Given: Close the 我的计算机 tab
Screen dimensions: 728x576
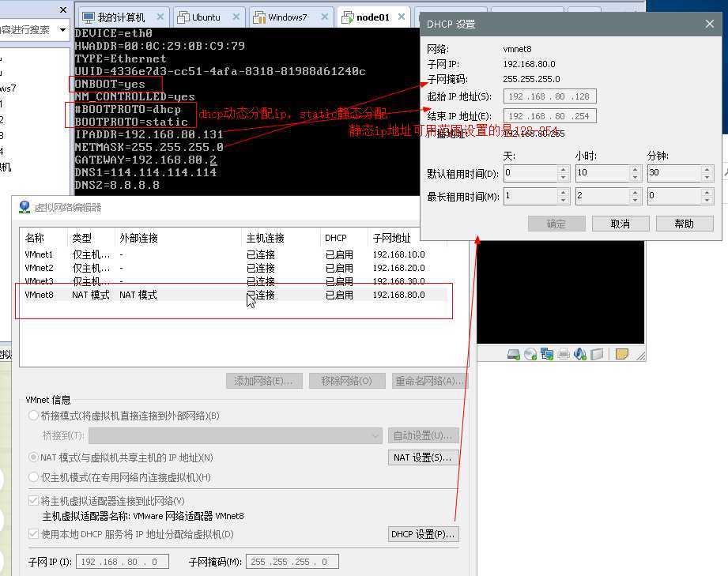Looking at the screenshot, I should (160, 17).
